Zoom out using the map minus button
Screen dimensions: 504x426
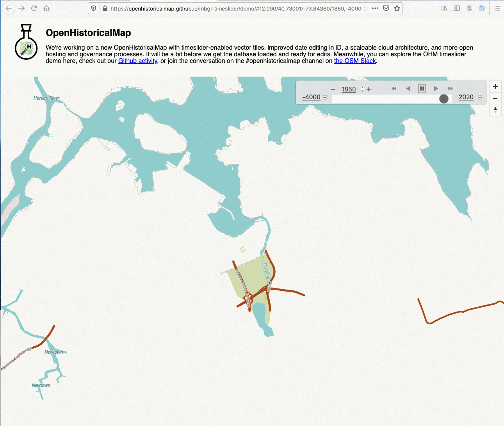(495, 98)
